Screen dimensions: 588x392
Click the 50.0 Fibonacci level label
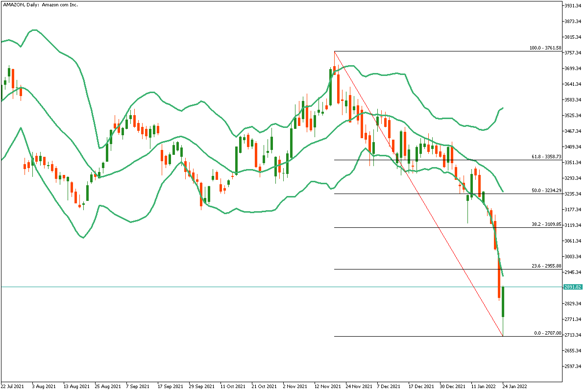click(x=545, y=190)
